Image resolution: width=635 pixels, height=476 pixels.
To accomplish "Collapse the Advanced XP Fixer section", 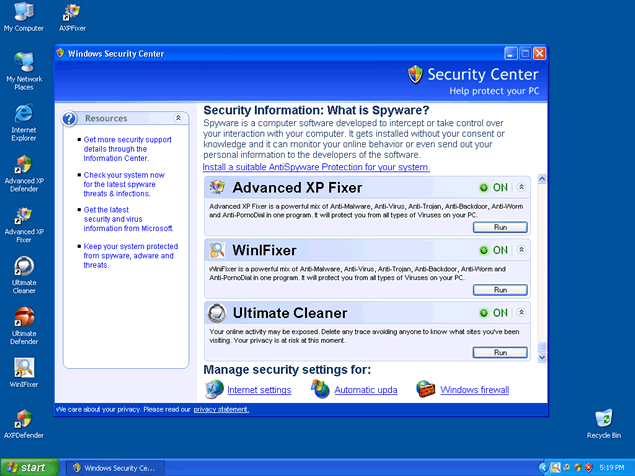I will pyautogui.click(x=521, y=187).
